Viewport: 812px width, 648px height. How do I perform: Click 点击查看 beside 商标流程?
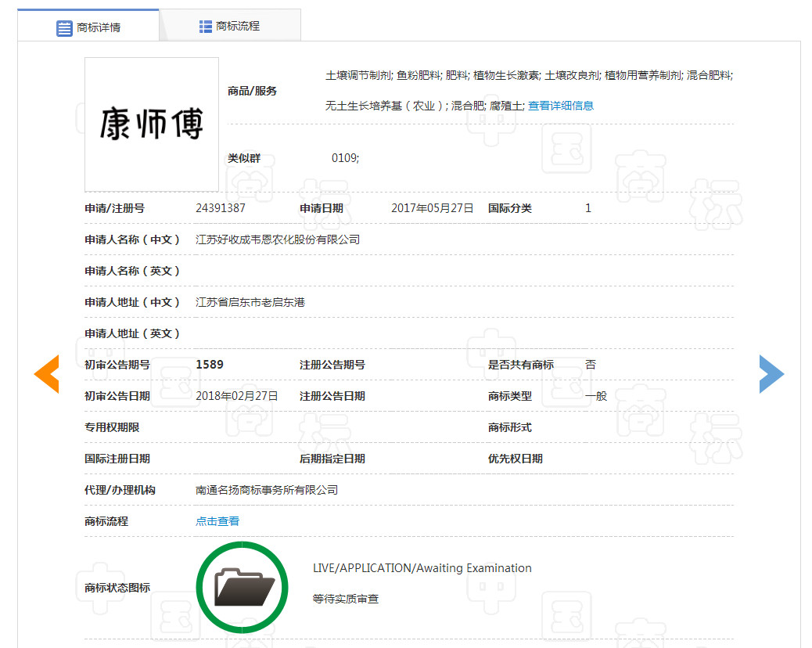tap(217, 521)
